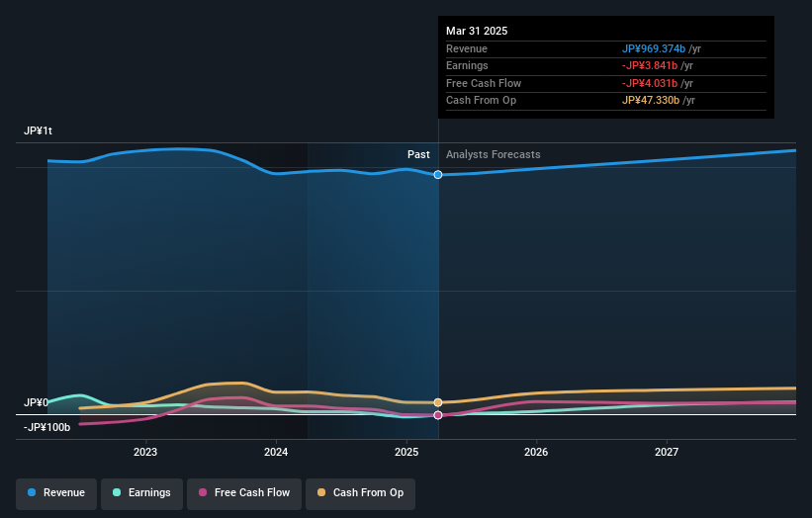This screenshot has width=812, height=518.
Task: Click the -JP¥100b y-axis label
Action: tap(46, 427)
